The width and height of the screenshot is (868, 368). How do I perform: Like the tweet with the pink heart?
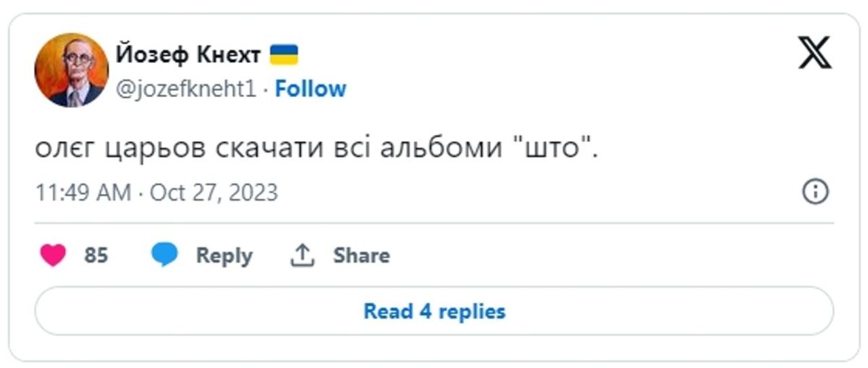53,255
